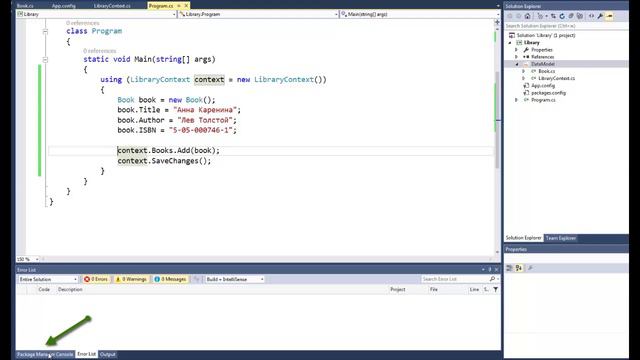The image size is (640, 360).
Task: Click the Show All Files icon
Action: coord(580,16)
